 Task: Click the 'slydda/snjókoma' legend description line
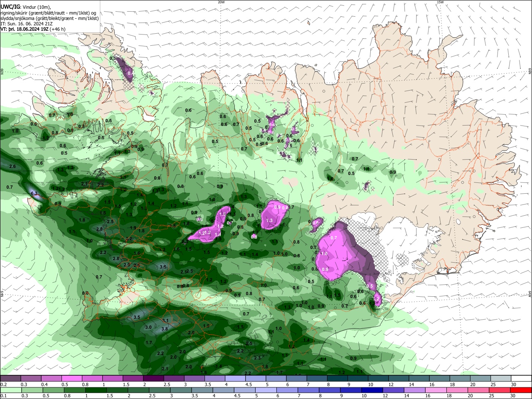(49, 18)
